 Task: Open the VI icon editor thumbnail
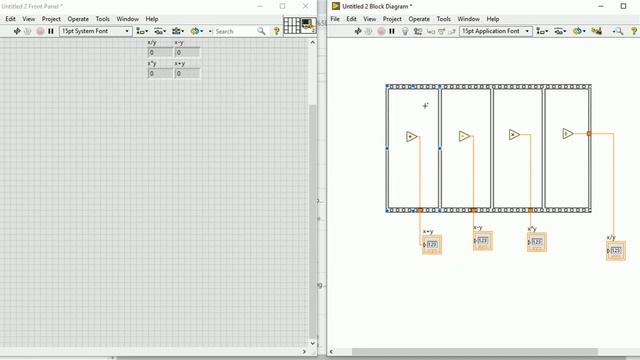point(308,25)
